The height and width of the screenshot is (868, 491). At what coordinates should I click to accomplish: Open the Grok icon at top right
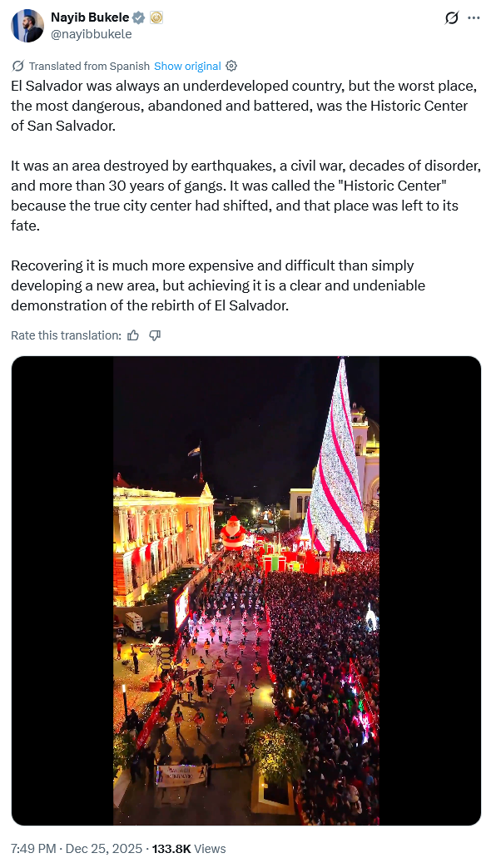[452, 17]
